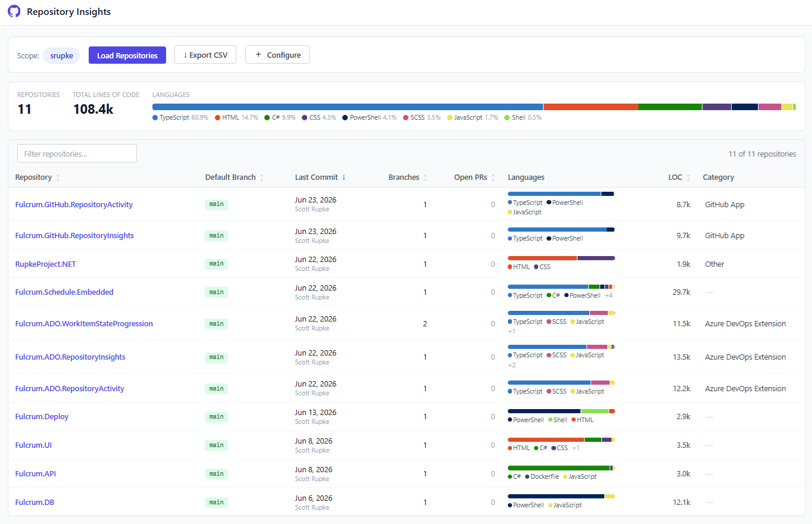
Task: Click the Shell 0.5% legend entry
Action: (x=523, y=117)
